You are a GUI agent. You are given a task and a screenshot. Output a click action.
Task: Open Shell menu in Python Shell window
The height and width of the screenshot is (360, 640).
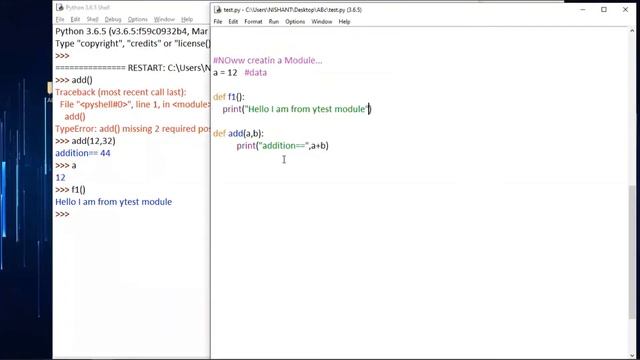tap(92, 19)
